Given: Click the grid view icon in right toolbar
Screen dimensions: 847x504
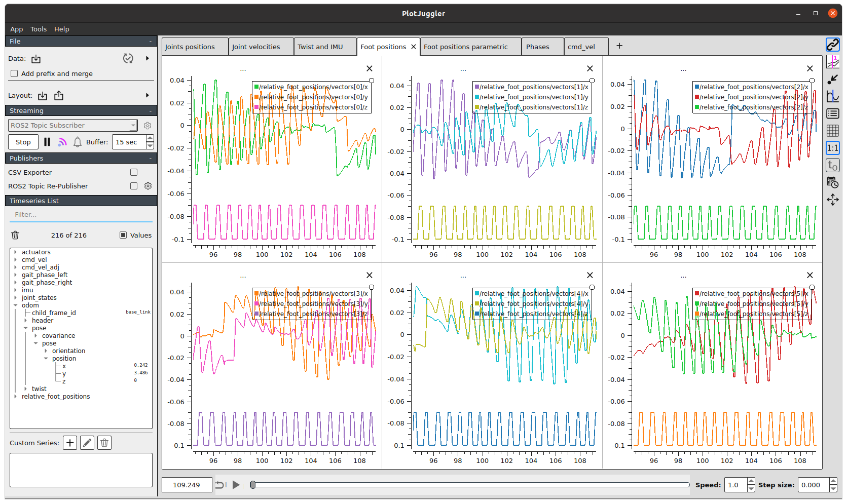Looking at the screenshot, I should click(832, 131).
